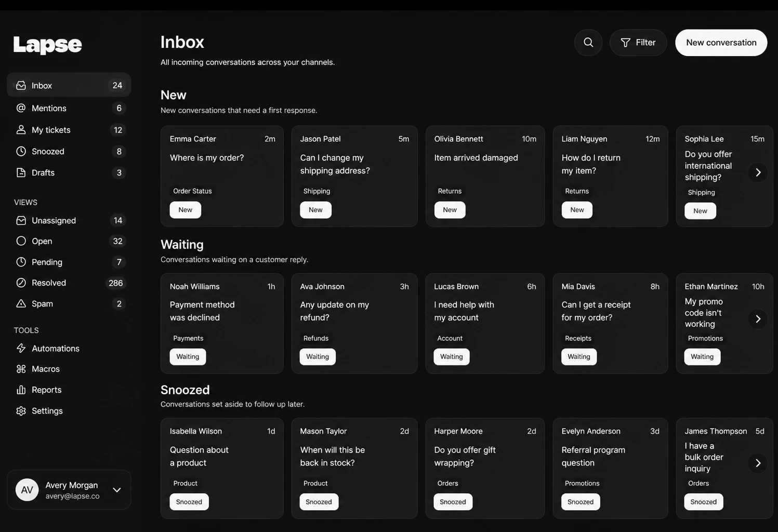Click the Open count 32
The height and width of the screenshot is (532, 778).
[118, 241]
